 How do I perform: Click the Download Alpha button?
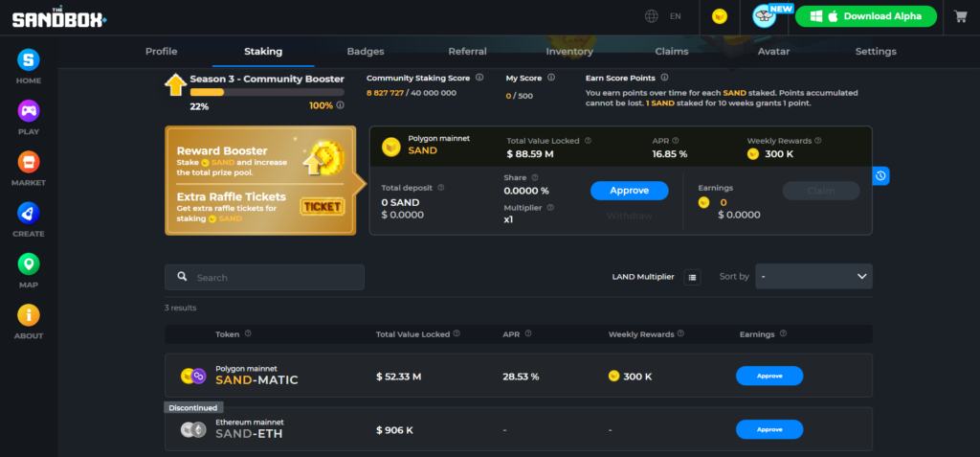tap(866, 16)
